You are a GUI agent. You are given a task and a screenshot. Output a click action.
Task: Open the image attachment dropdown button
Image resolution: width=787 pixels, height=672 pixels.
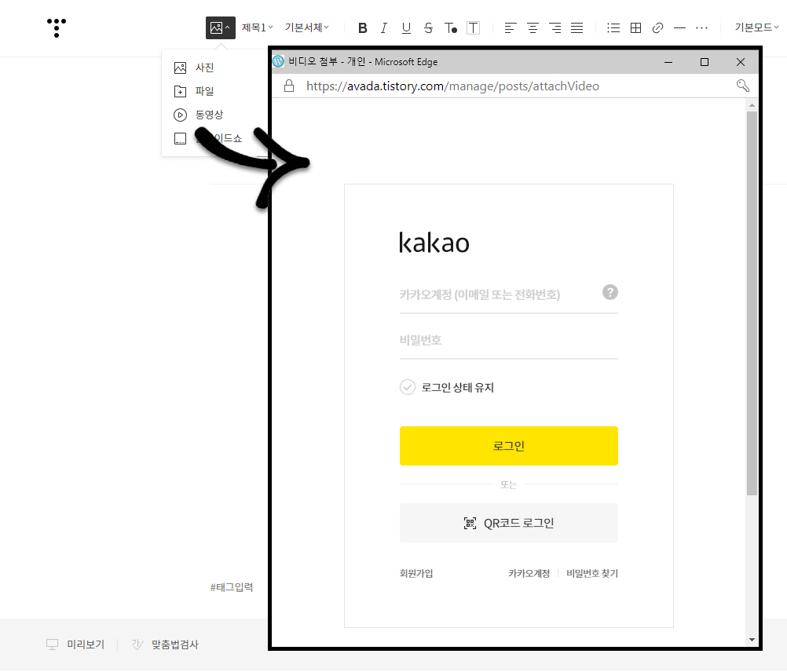click(x=221, y=27)
